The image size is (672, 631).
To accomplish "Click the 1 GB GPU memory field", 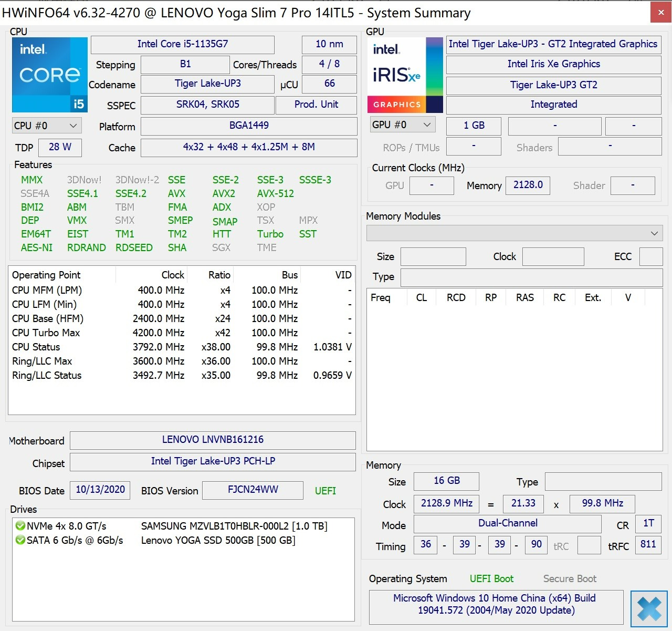I will [x=474, y=126].
